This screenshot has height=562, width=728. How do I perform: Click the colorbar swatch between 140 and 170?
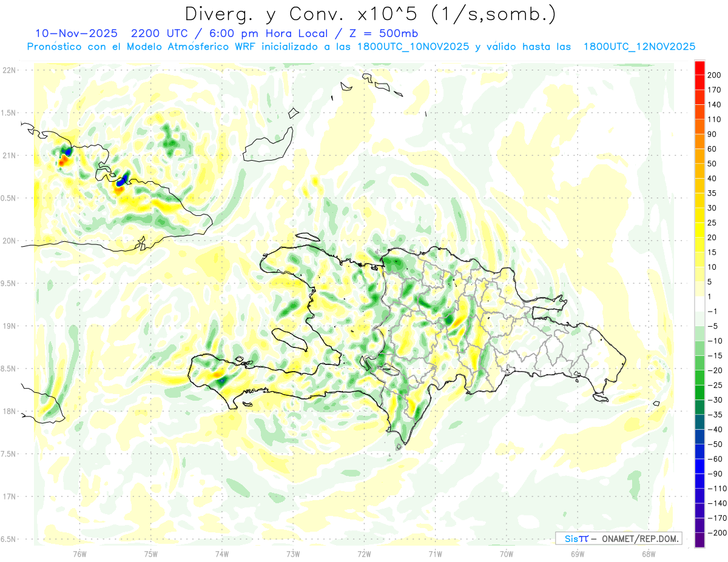click(700, 97)
